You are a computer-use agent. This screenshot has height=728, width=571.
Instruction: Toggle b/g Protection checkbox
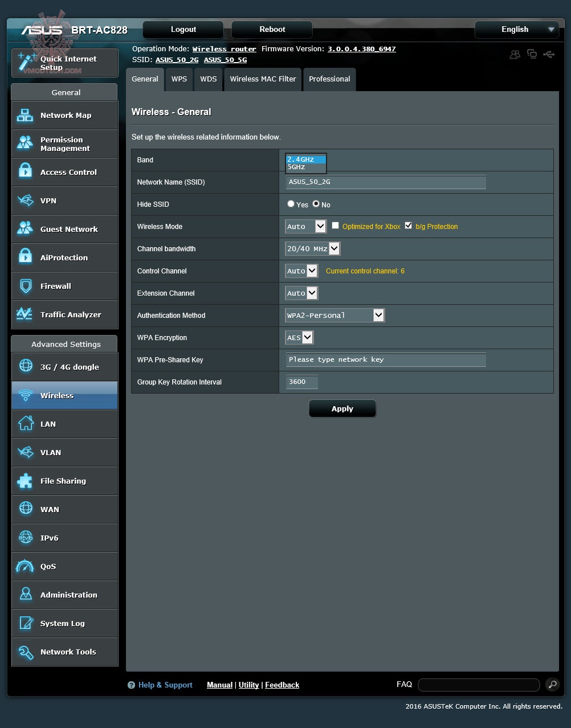coord(408,226)
